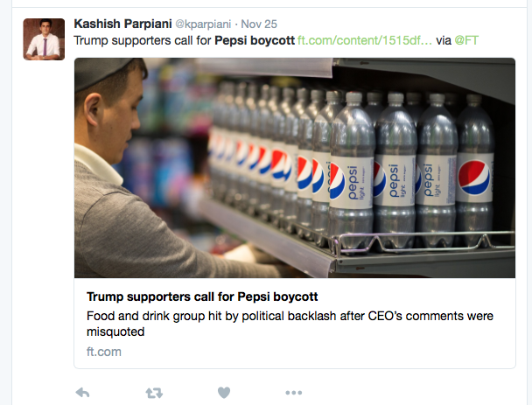The height and width of the screenshot is (405, 532).
Task: Retweet the Pepsi boycott tweet
Action: pos(154,393)
